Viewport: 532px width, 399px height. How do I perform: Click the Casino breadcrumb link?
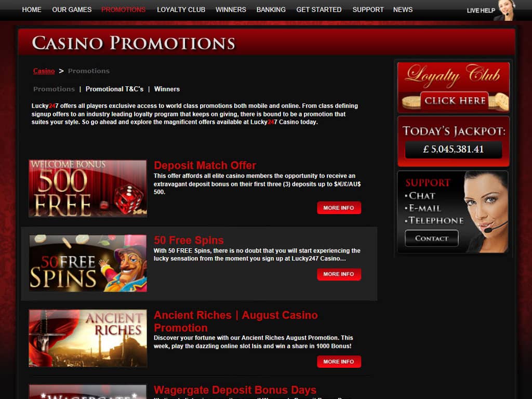click(x=44, y=71)
